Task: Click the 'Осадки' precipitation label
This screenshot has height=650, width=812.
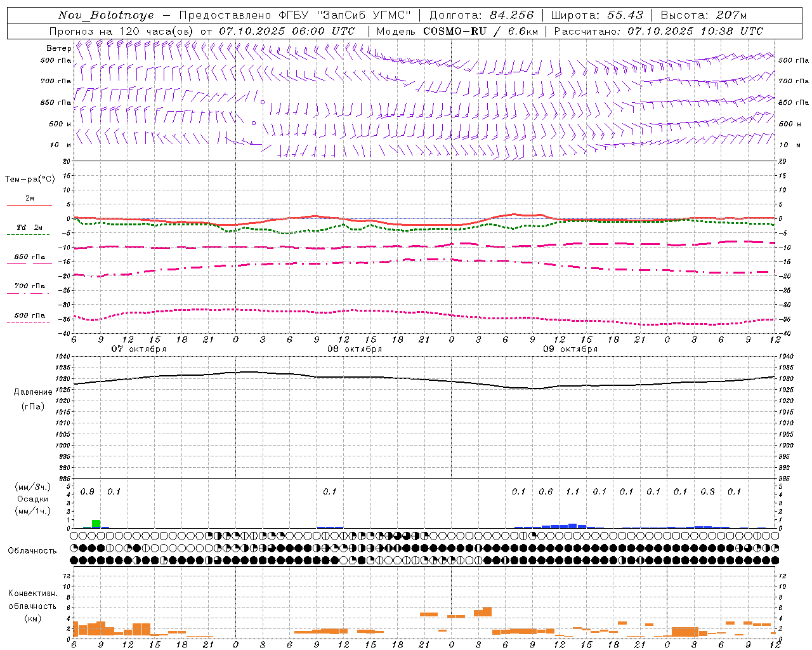Action: coord(33,499)
